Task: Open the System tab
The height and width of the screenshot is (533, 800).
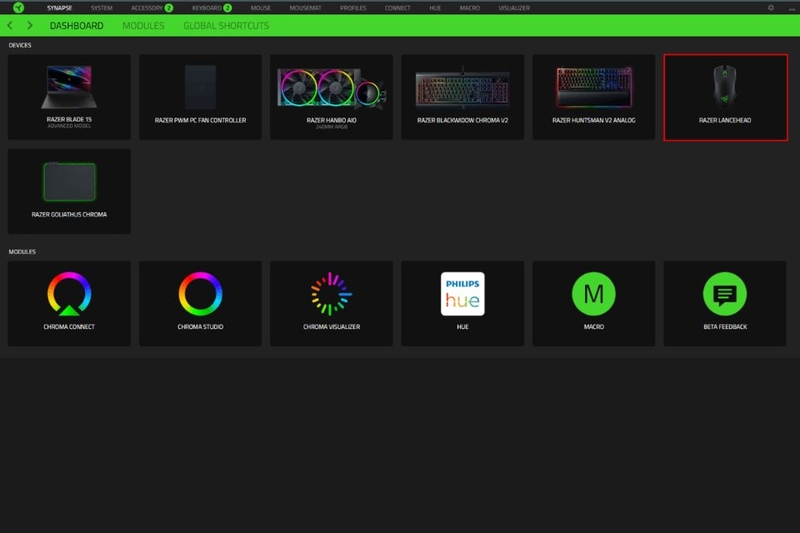Action: coord(102,8)
